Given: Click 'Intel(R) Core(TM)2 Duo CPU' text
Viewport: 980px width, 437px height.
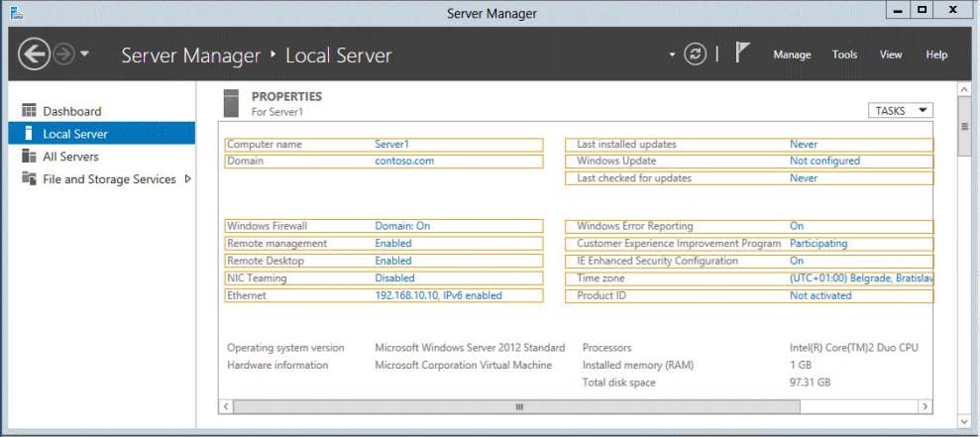Looking at the screenshot, I should (854, 348).
